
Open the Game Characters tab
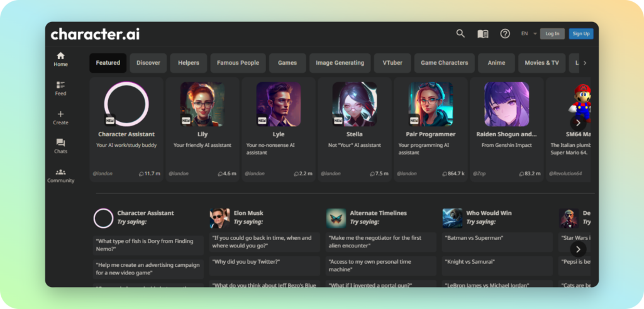tap(444, 63)
